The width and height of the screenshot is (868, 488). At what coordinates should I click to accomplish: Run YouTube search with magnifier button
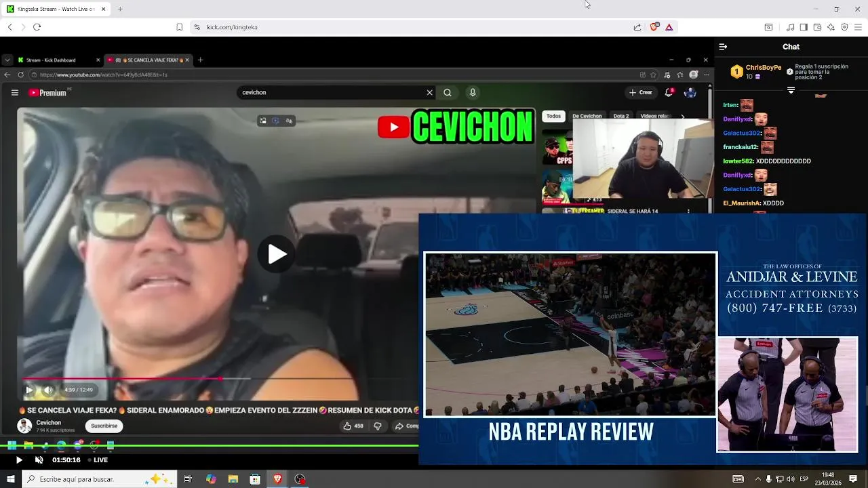pos(448,92)
